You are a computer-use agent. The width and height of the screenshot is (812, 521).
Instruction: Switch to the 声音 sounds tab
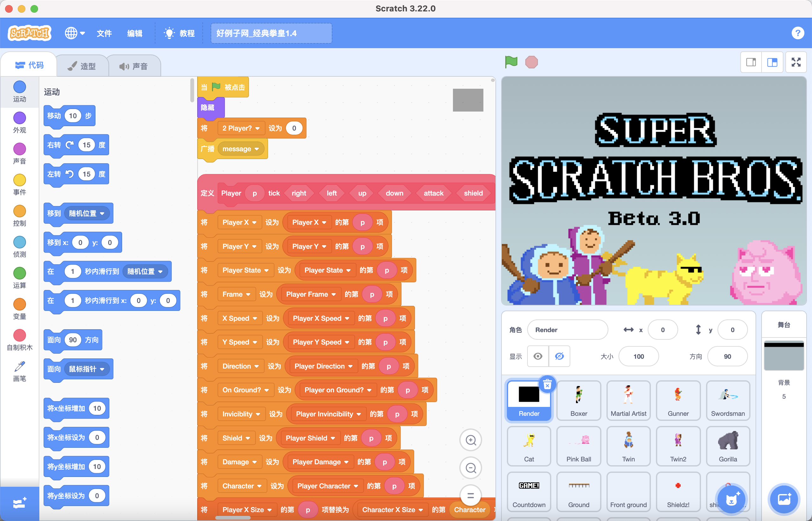[x=134, y=66]
